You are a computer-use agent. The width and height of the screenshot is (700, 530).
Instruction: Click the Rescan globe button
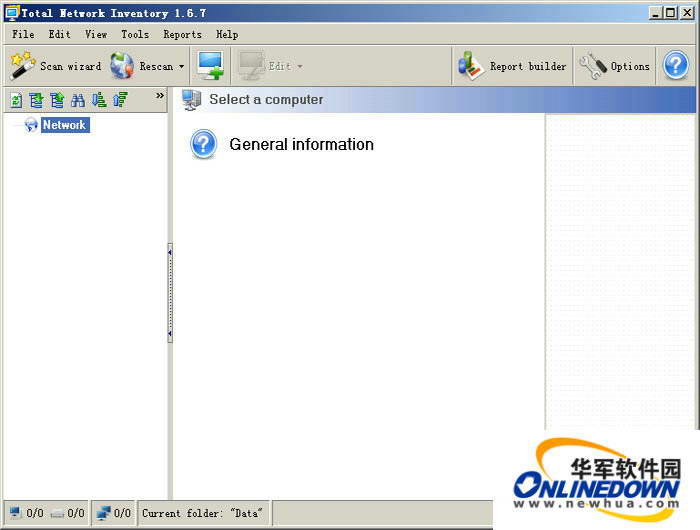pyautogui.click(x=142, y=66)
